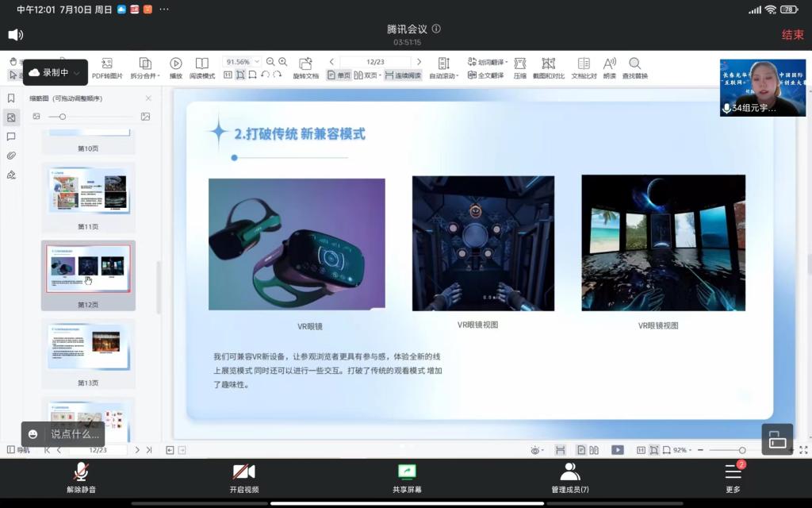Screen dimensions: 812x508
Task: Click 共享屏幕 share screen button
Action: pos(407,478)
